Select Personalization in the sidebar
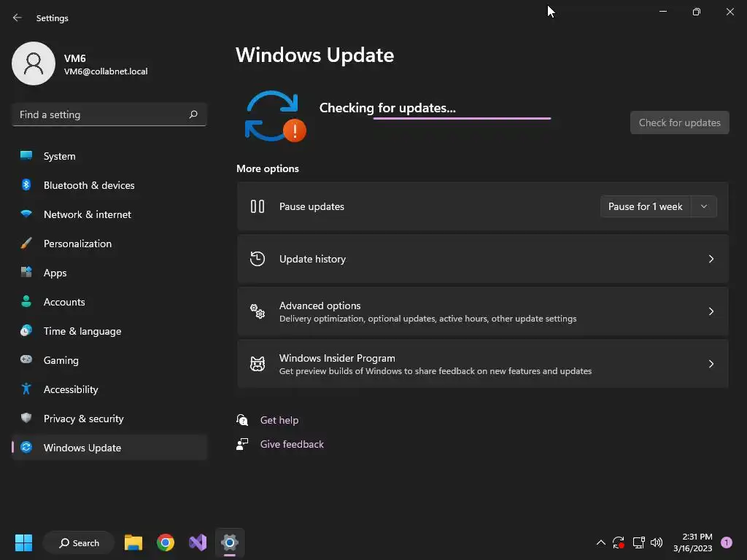 [x=109, y=244]
